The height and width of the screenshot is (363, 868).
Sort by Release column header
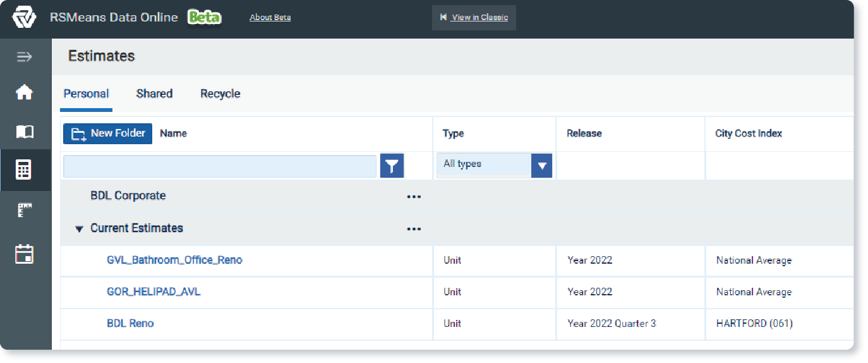click(584, 133)
